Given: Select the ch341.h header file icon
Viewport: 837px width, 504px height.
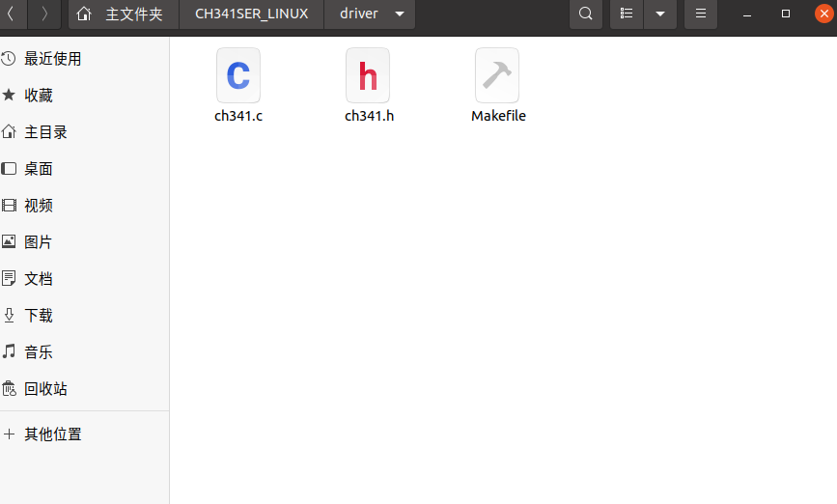Looking at the screenshot, I should pos(368,75).
